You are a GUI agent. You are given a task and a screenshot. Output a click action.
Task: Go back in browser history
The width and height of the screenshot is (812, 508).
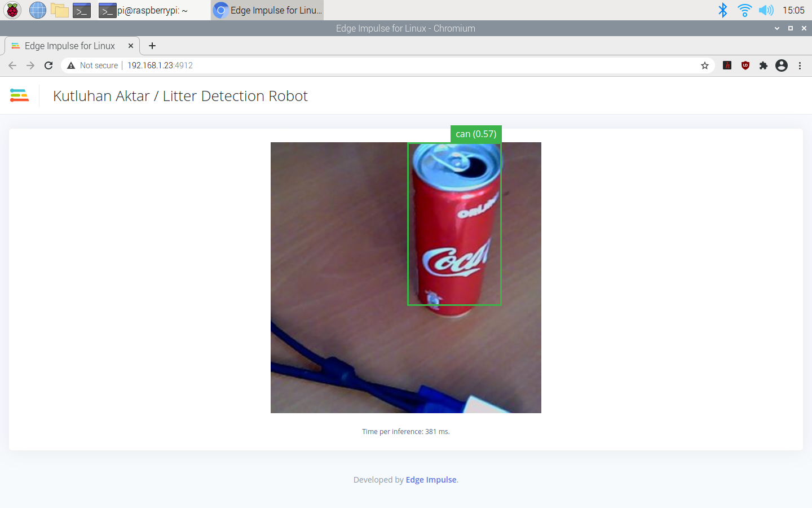pos(12,65)
